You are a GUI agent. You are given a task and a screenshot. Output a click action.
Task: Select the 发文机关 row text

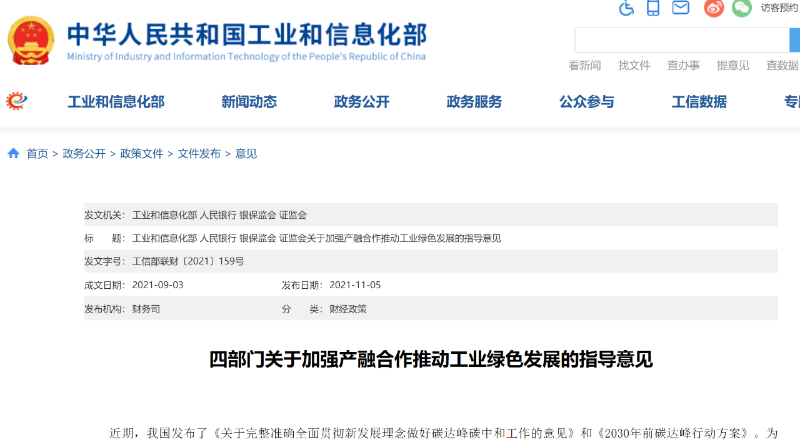click(219, 215)
